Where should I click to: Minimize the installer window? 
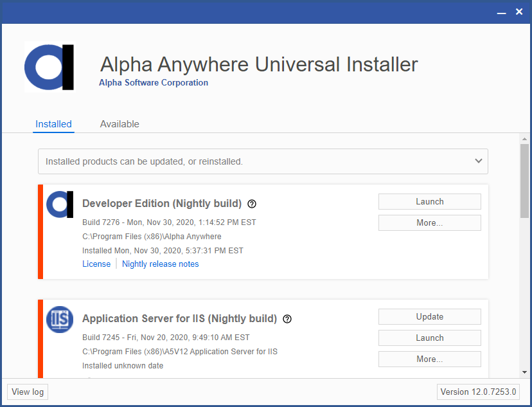point(501,12)
